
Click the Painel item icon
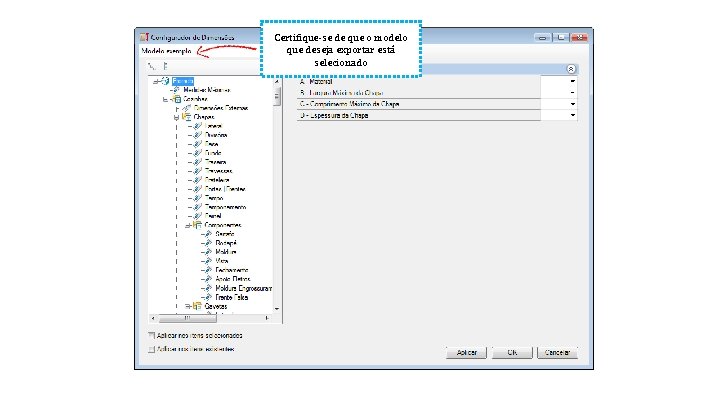click(198, 216)
